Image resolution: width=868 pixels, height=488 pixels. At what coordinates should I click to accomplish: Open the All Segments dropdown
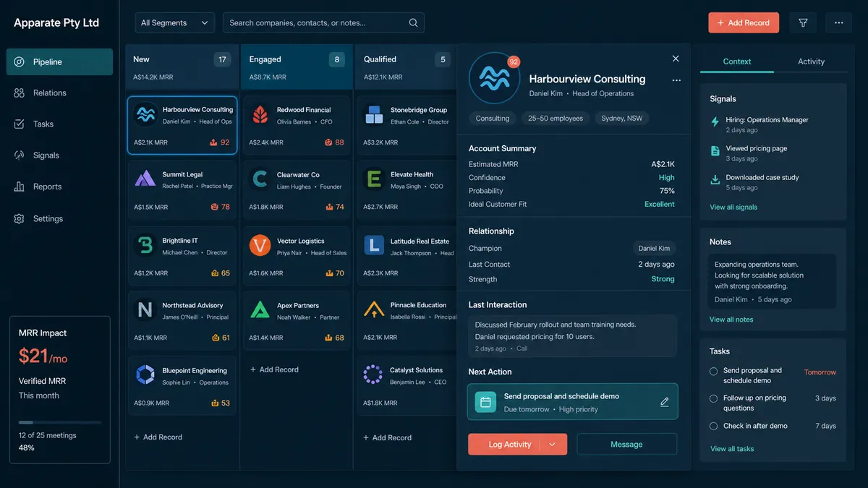tap(175, 23)
